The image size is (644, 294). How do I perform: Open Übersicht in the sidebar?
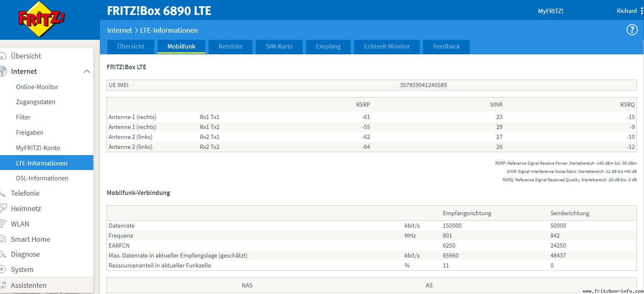pyautogui.click(x=26, y=56)
